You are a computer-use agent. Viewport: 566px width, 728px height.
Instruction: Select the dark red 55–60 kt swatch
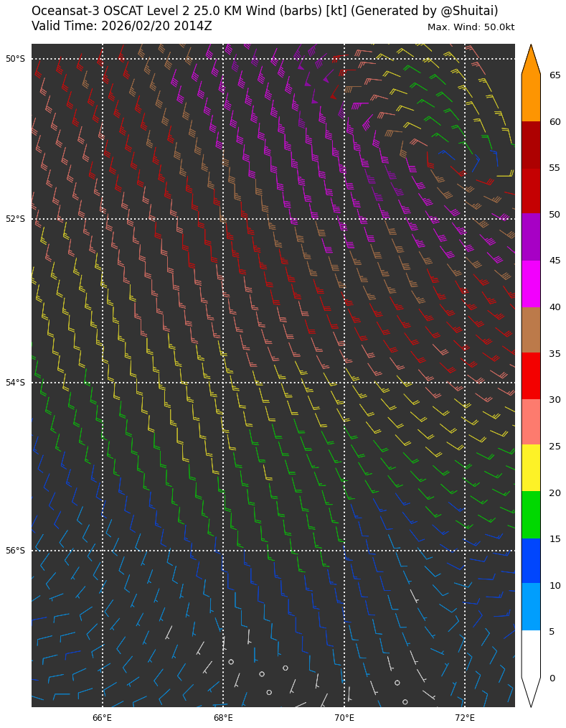[x=531, y=144]
